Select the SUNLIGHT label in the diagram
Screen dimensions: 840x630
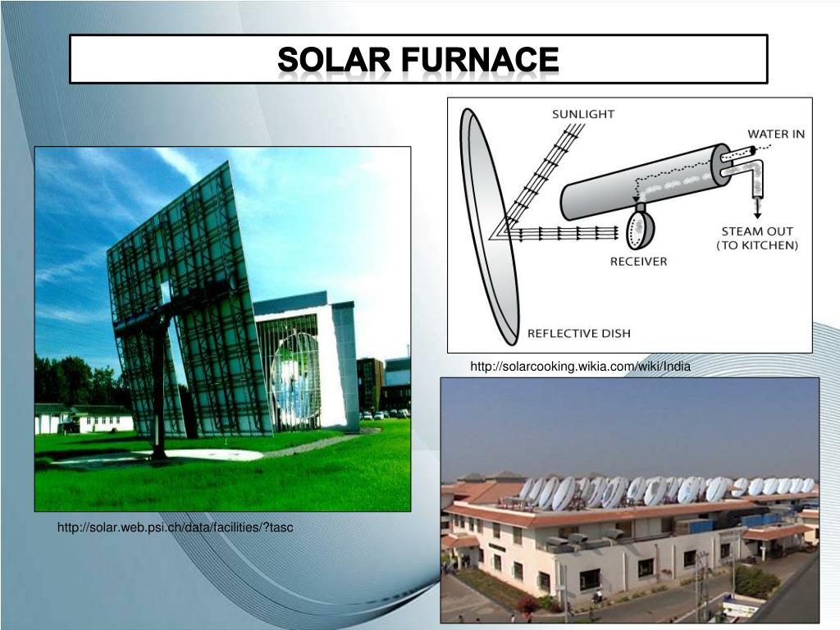[582, 114]
